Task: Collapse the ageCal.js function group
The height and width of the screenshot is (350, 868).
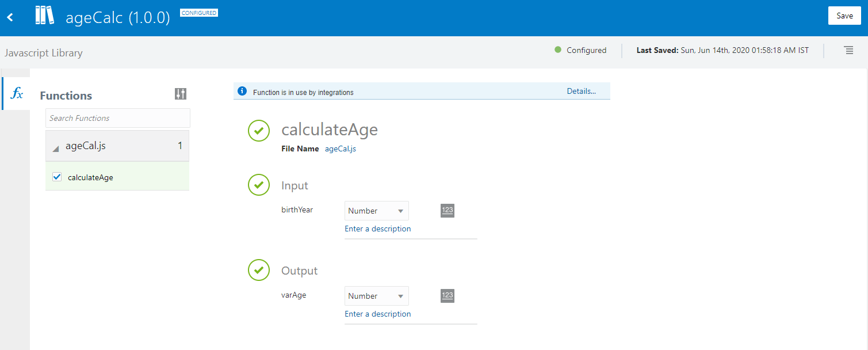Action: [55, 147]
